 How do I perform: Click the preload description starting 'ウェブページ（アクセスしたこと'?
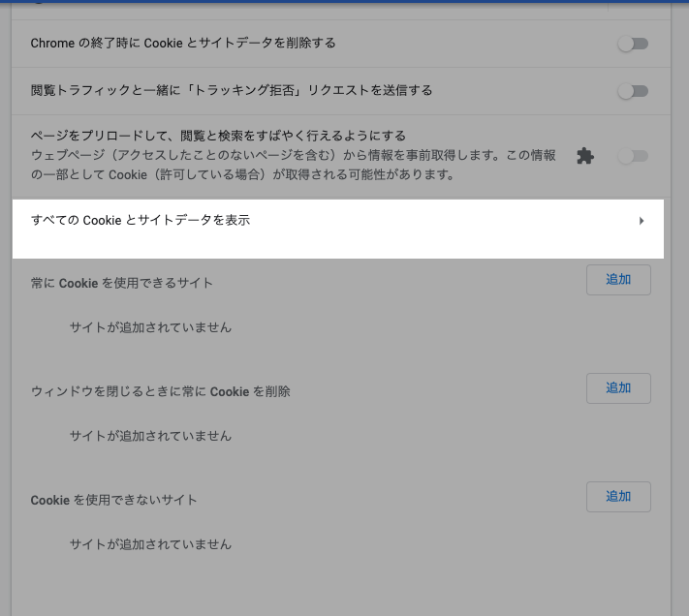[293, 165]
